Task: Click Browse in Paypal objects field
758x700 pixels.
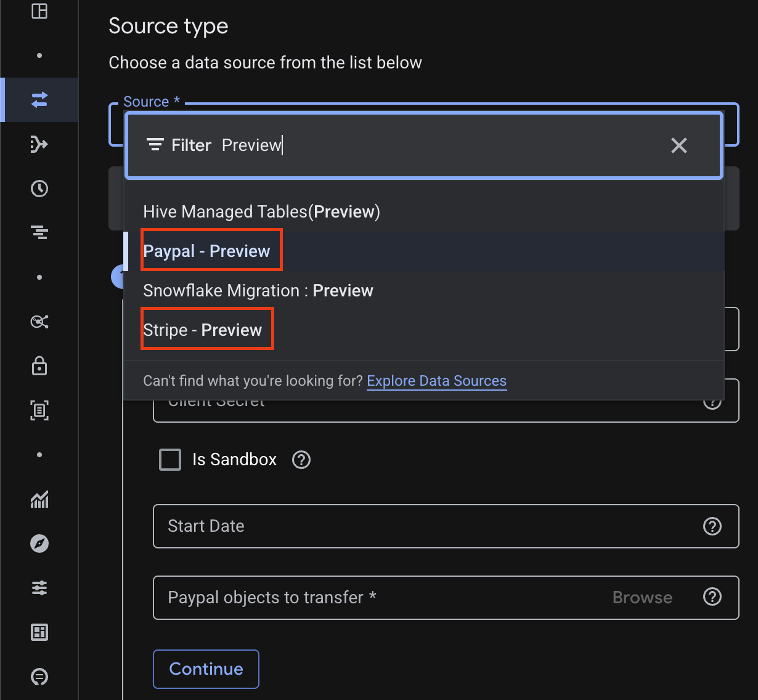Action: (642, 597)
